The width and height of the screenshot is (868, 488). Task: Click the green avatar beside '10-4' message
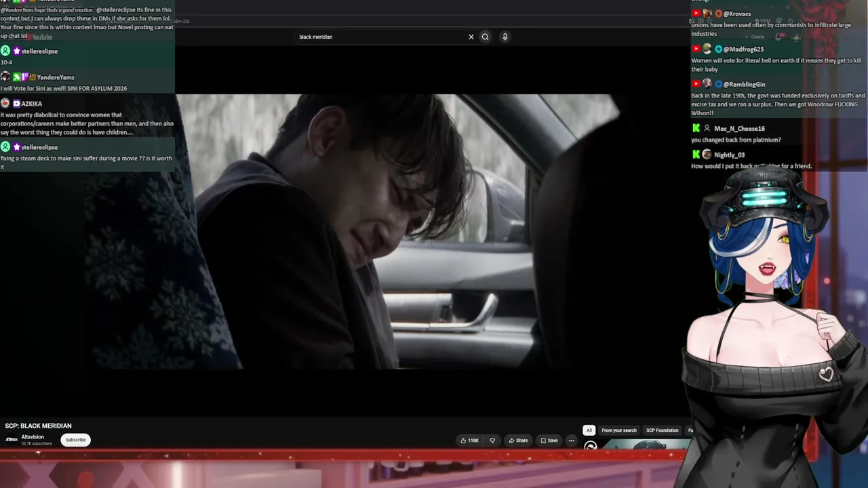(5, 51)
